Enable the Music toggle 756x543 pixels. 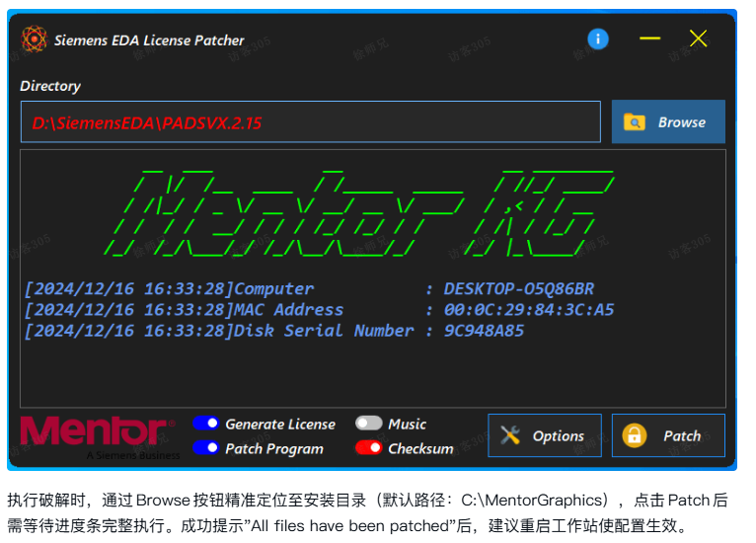coord(369,424)
